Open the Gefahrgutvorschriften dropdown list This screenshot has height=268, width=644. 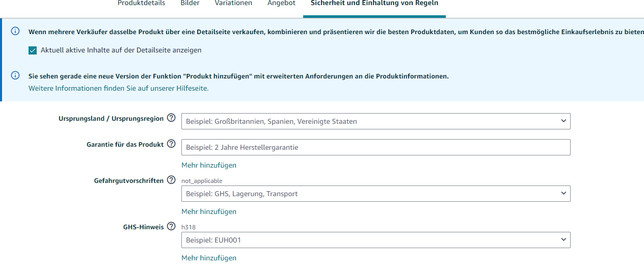click(376, 194)
